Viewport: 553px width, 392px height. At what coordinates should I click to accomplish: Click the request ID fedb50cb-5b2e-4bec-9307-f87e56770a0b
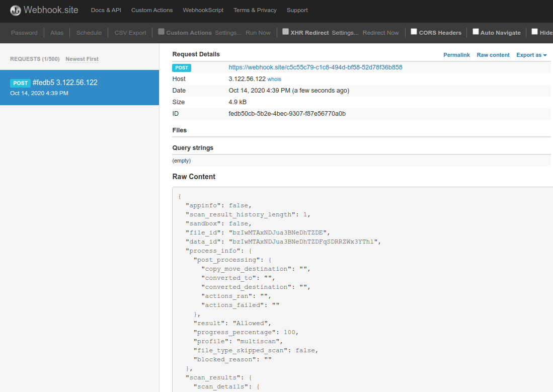click(x=287, y=114)
